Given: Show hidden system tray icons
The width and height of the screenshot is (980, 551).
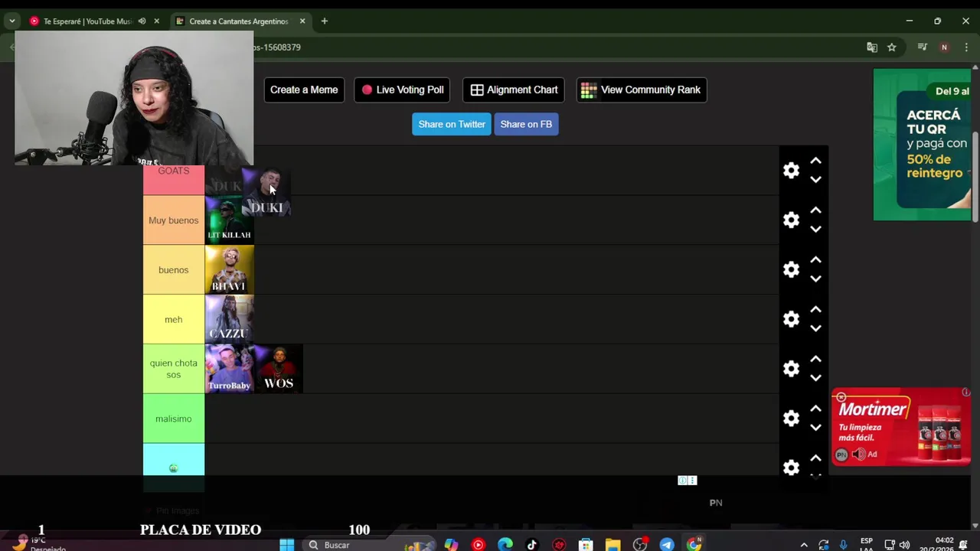Looking at the screenshot, I should 803,545.
